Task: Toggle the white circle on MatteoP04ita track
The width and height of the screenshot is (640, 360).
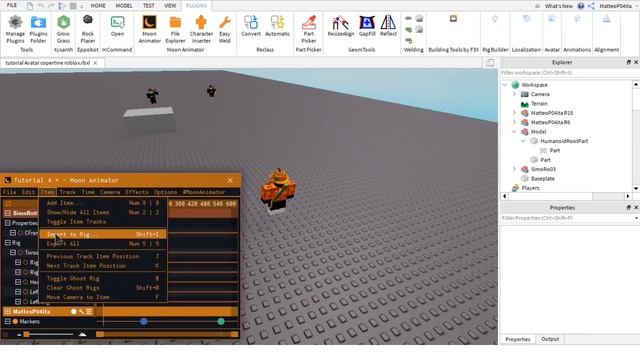Action: tap(74, 311)
